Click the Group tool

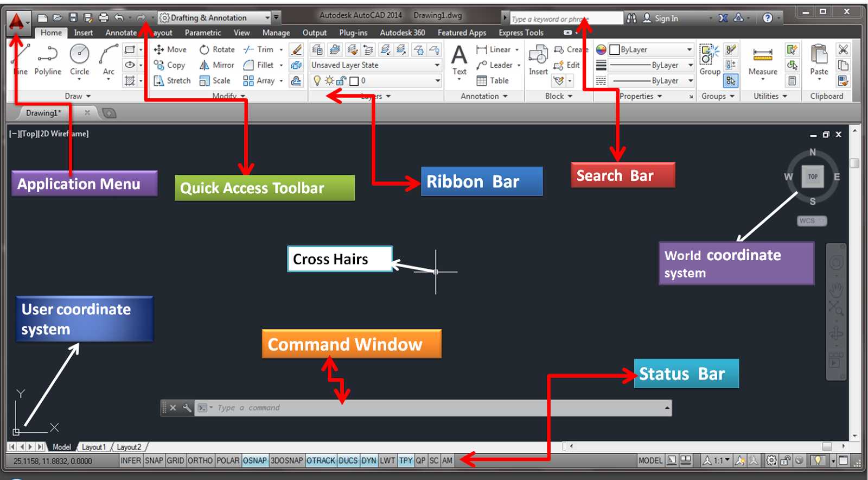pos(710,60)
